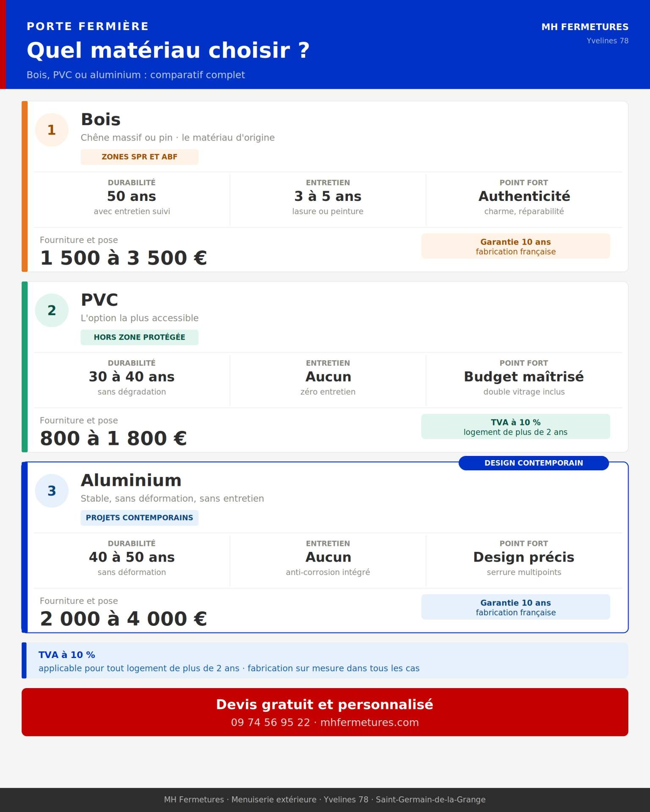Click the number 1 circle beside Bois
The width and height of the screenshot is (650, 812).
coord(52,130)
